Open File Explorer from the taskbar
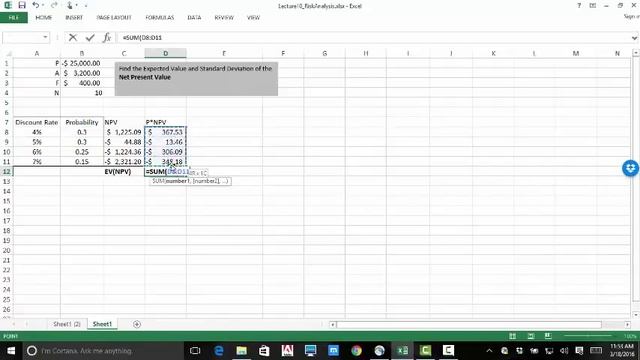 click(x=242, y=351)
